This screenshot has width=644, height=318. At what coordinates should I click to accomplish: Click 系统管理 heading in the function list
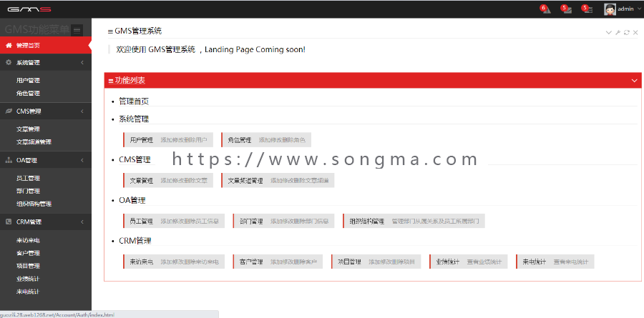pyautogui.click(x=134, y=119)
